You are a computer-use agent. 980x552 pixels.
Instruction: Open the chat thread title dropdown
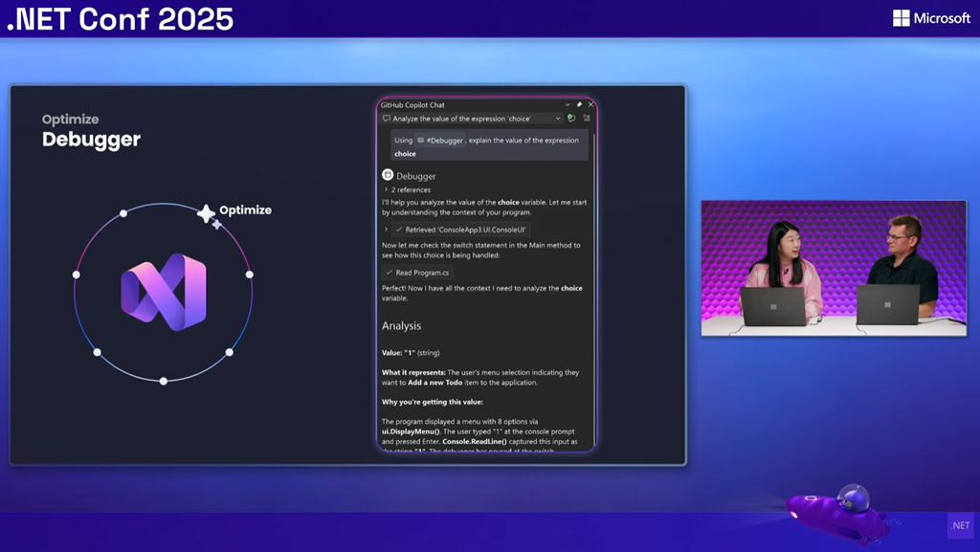(558, 119)
